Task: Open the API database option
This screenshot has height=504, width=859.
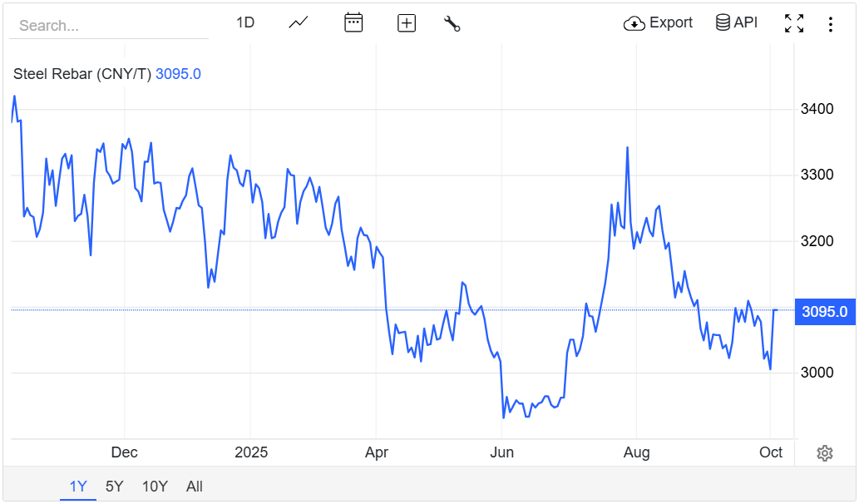Action: click(x=737, y=23)
